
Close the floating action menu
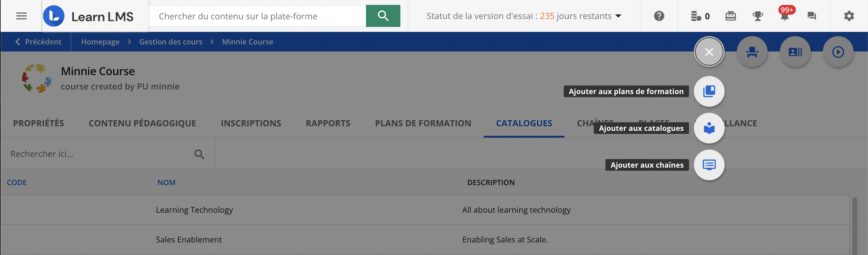click(x=709, y=52)
